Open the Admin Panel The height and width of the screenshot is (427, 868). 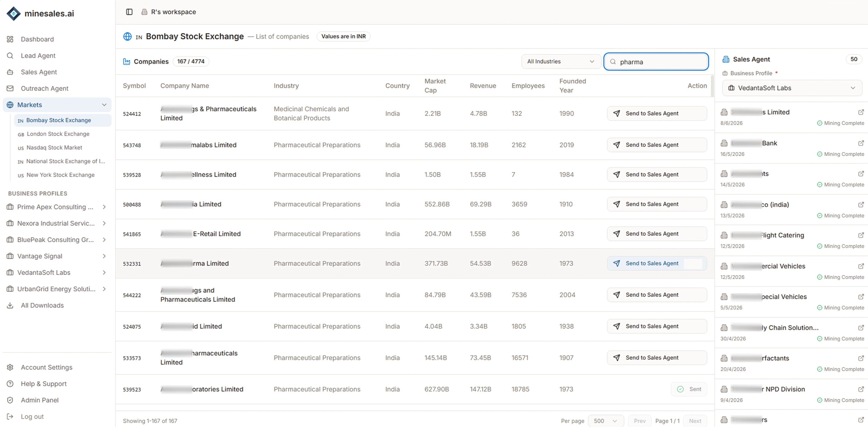(x=39, y=400)
